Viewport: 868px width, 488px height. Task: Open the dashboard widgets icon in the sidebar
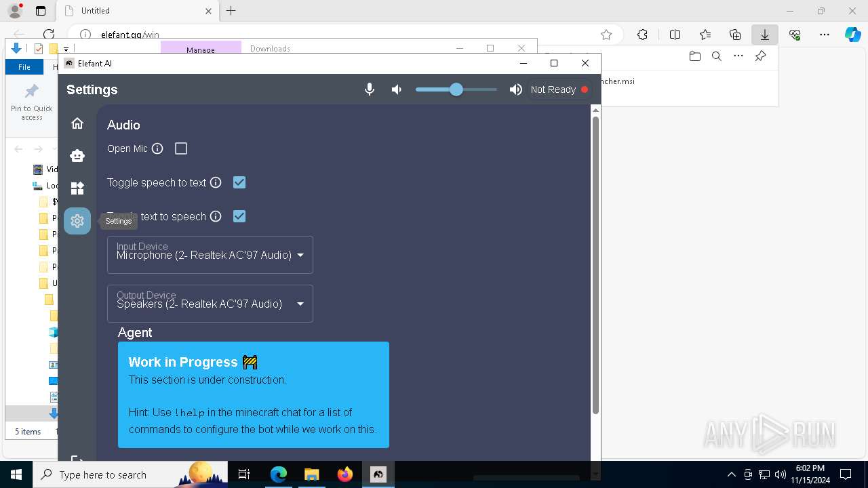pyautogui.click(x=77, y=188)
